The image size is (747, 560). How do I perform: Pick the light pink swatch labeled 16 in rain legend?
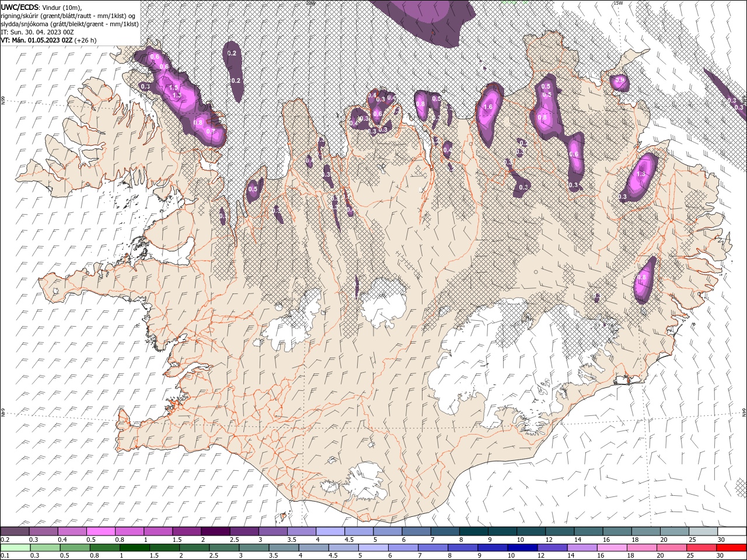[613, 548]
